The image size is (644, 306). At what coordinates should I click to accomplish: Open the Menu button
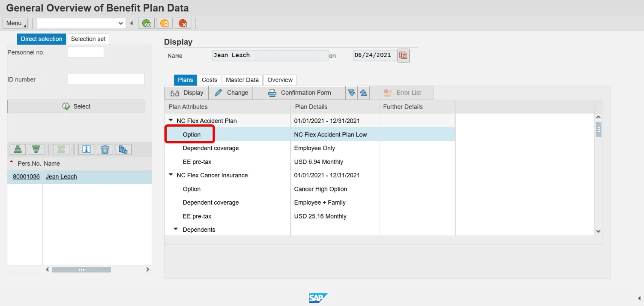click(x=15, y=23)
